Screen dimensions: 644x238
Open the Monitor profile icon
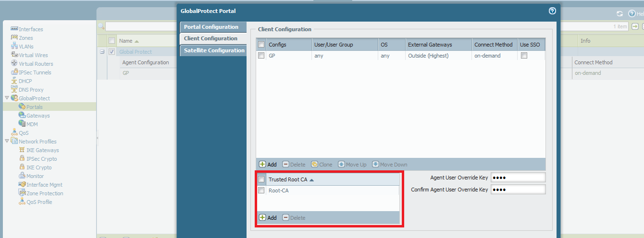point(22,176)
